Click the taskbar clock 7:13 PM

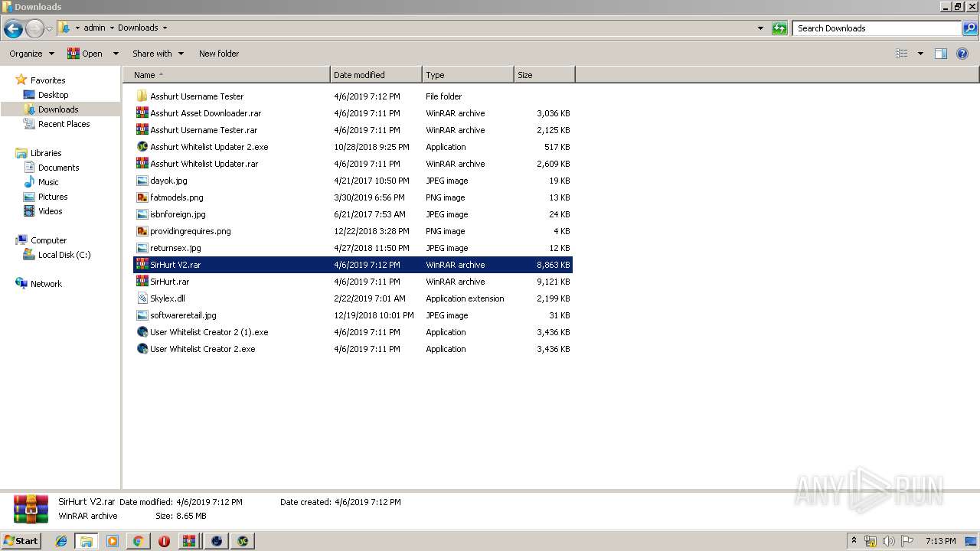(940, 541)
